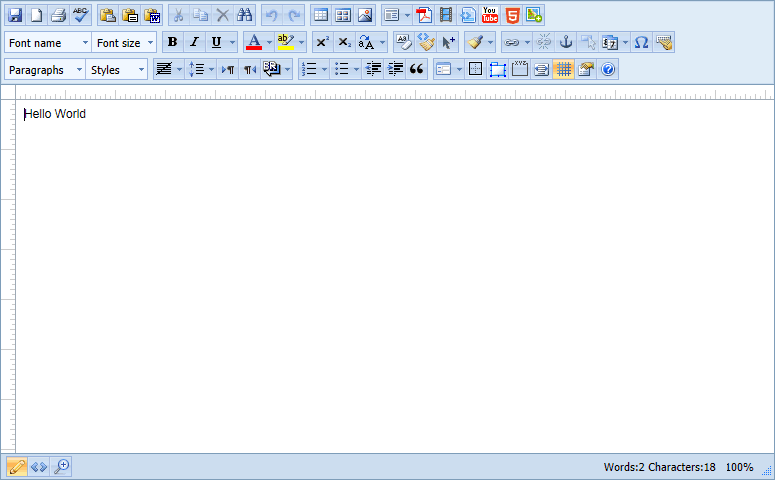Apply the red font color swatch
The width and height of the screenshot is (775, 480).
click(254, 42)
